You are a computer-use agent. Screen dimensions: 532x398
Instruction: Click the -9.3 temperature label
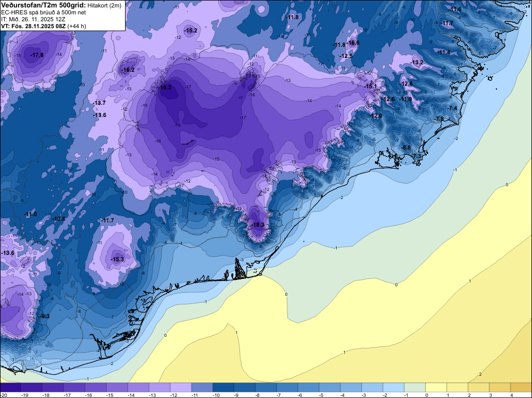[x=45, y=316]
